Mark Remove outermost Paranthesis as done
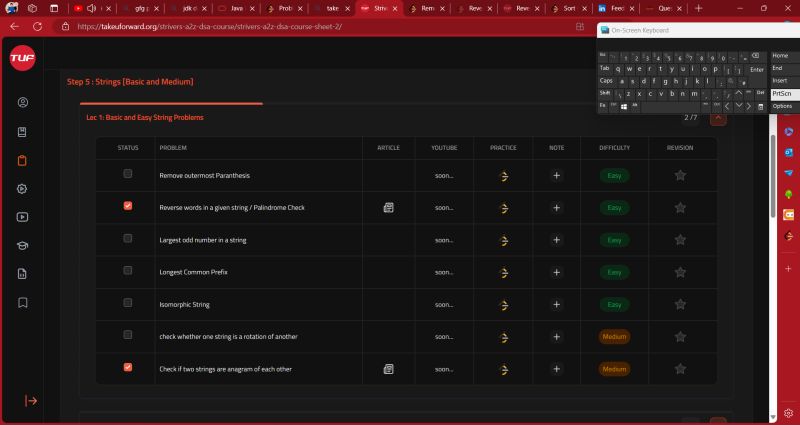Screen dimensions: 800x425 click(127, 174)
